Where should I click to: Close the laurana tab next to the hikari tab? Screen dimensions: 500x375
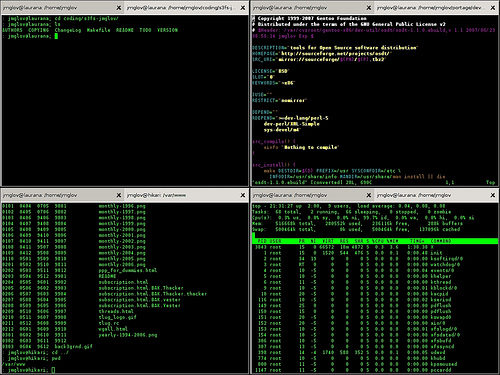[x=119, y=195]
